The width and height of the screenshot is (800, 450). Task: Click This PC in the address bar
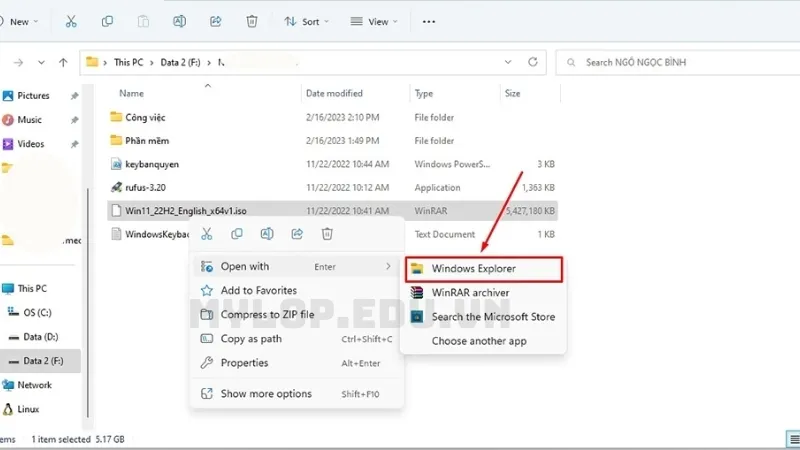[x=129, y=62]
